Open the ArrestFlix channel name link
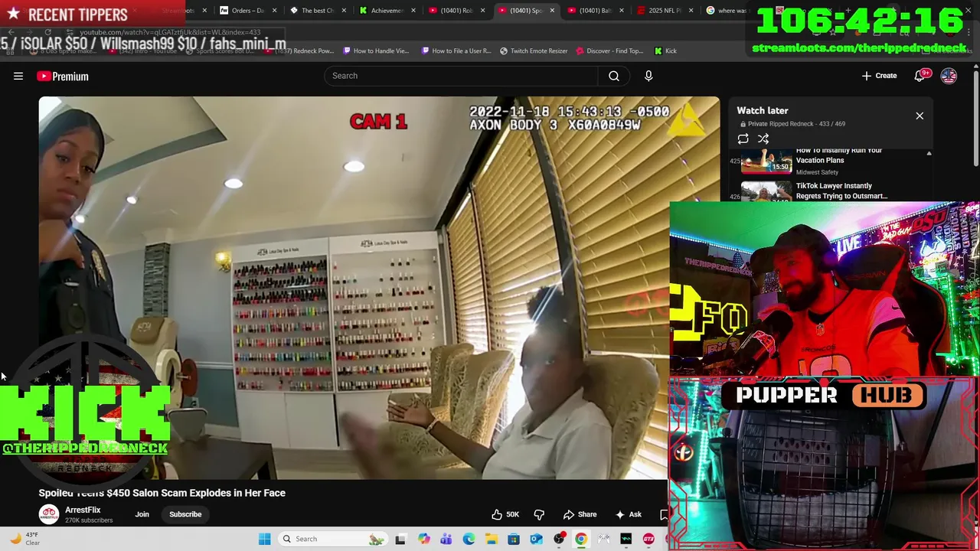Viewport: 980px width, 551px height. pyautogui.click(x=83, y=510)
